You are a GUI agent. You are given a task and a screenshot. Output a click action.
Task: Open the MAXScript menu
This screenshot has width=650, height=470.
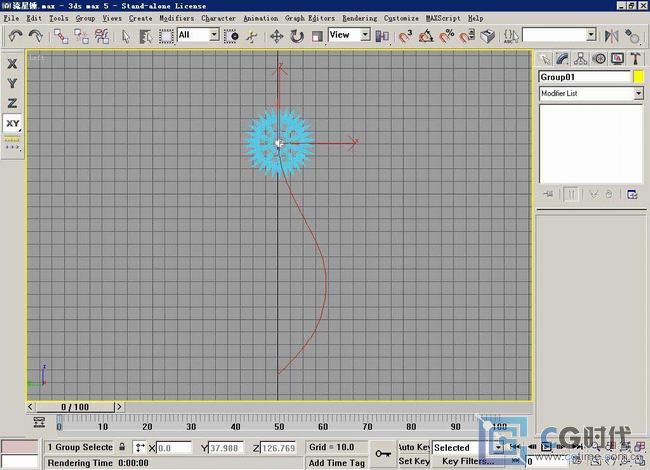coord(443,18)
